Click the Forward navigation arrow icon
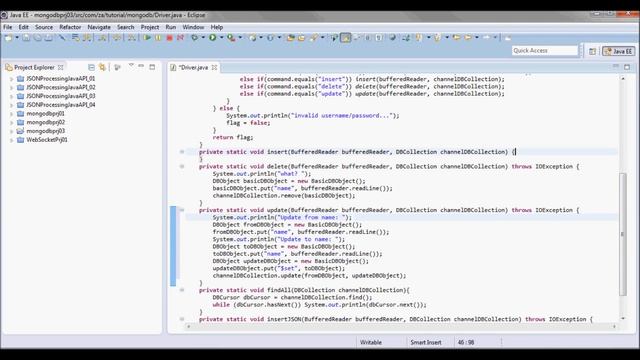This screenshot has width=640, height=360. 486,38
